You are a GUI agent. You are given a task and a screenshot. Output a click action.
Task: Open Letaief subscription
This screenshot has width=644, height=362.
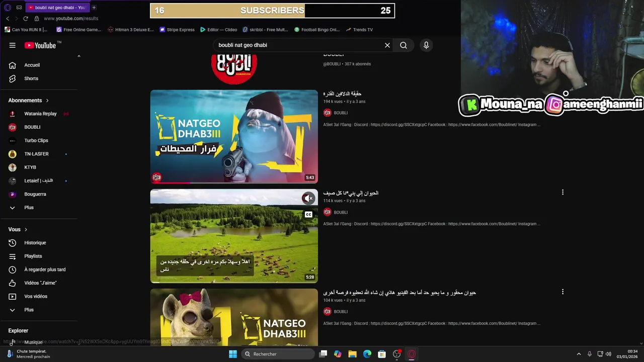(x=39, y=180)
